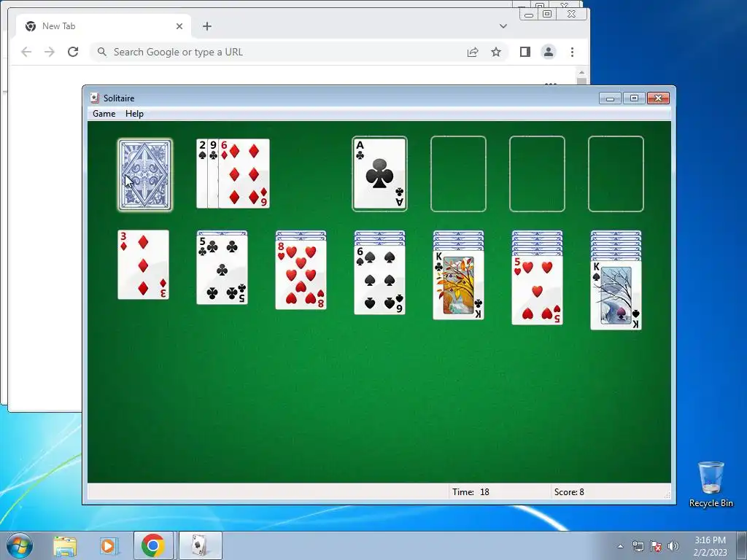The image size is (747, 560).
Task: Reload the page in Chrome
Action: point(73,52)
